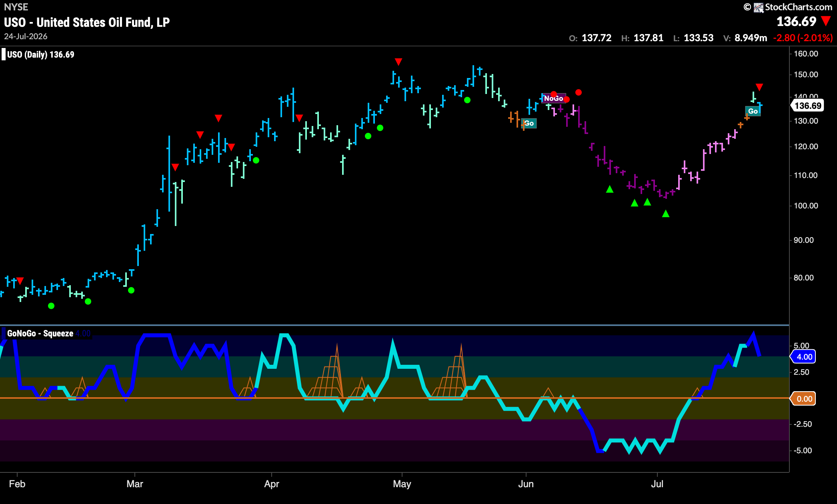Click the NYSE exchange label
Image resolution: width=837 pixels, height=504 pixels.
click(16, 7)
